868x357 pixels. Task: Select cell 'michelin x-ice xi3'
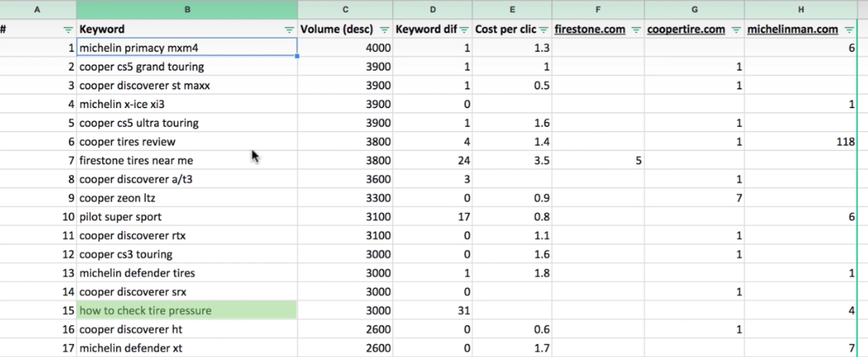tap(187, 104)
